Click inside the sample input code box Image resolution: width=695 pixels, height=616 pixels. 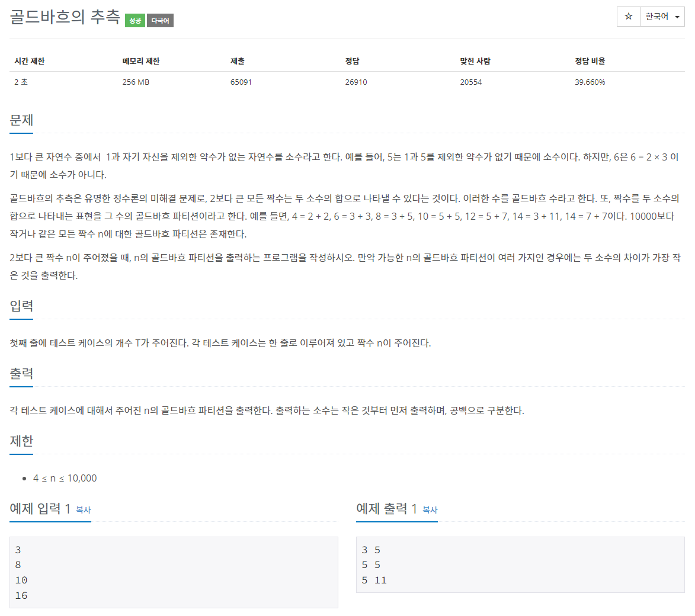point(174,572)
